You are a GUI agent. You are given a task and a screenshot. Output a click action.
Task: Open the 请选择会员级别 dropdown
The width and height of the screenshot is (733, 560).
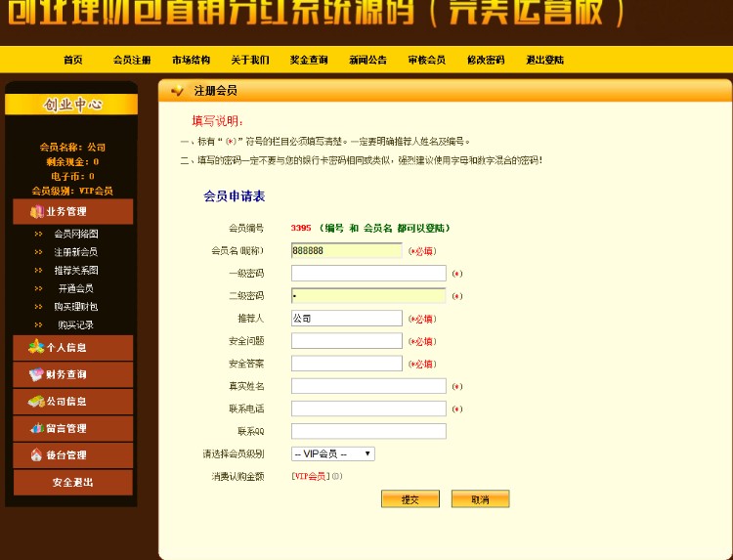[333, 453]
